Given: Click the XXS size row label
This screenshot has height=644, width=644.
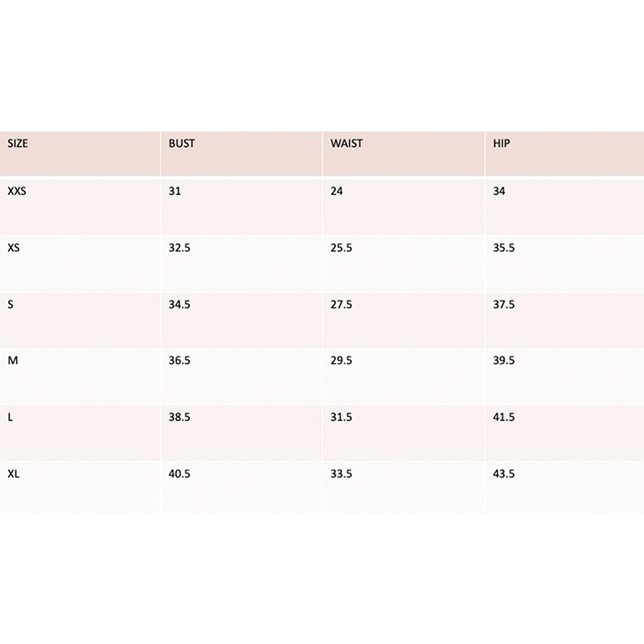Looking at the screenshot, I should pyautogui.click(x=17, y=192).
